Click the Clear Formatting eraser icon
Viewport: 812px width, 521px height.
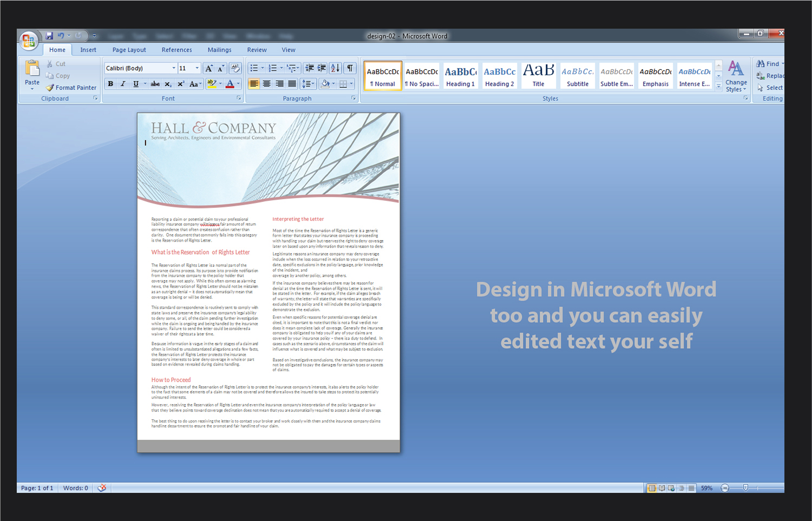point(235,68)
